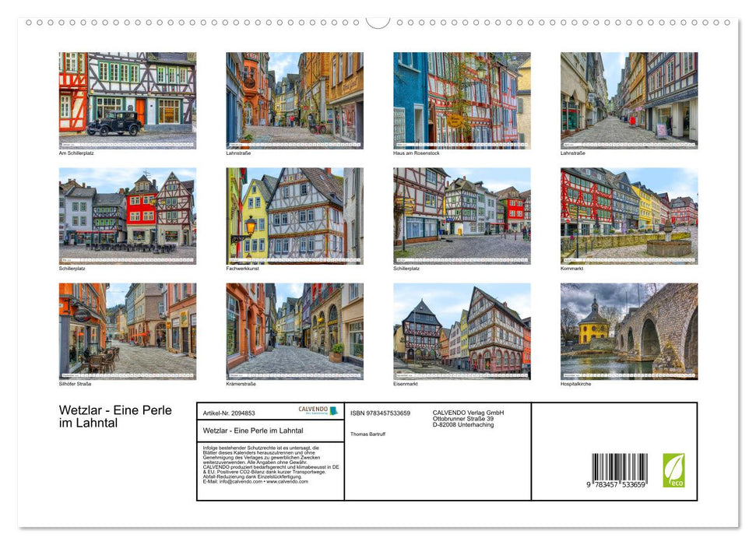Viewport: 756px width, 545px height.
Task: Click the ISBN 9783457533659 number
Action: coord(382,412)
